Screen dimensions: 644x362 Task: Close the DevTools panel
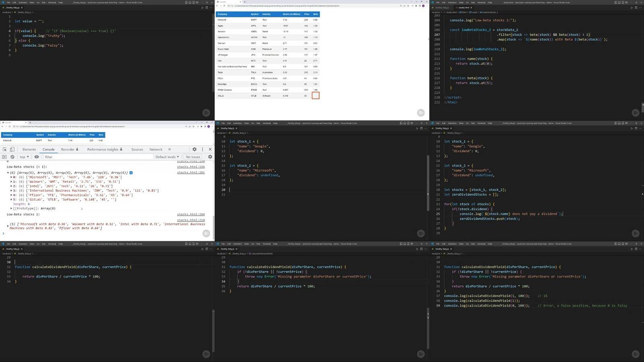(x=210, y=149)
